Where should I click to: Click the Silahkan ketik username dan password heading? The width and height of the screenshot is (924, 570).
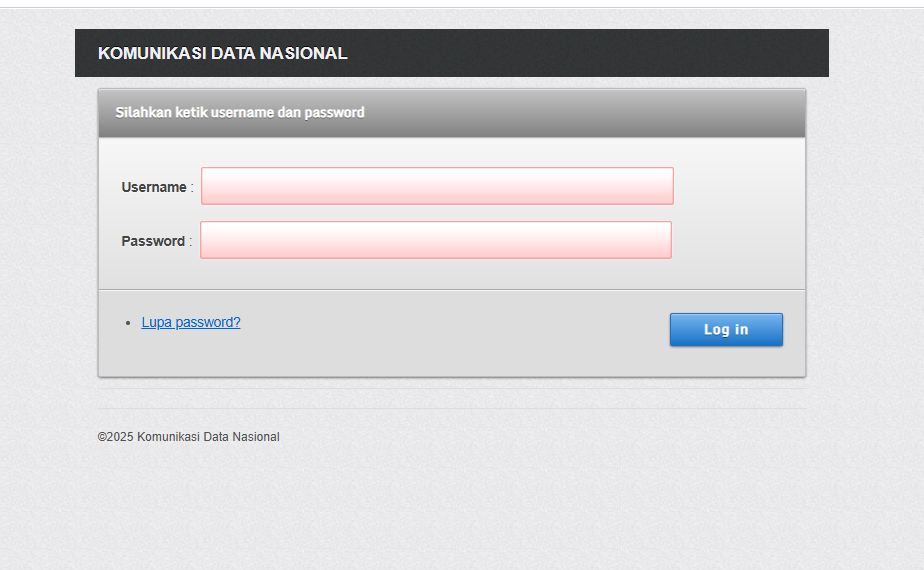240,113
